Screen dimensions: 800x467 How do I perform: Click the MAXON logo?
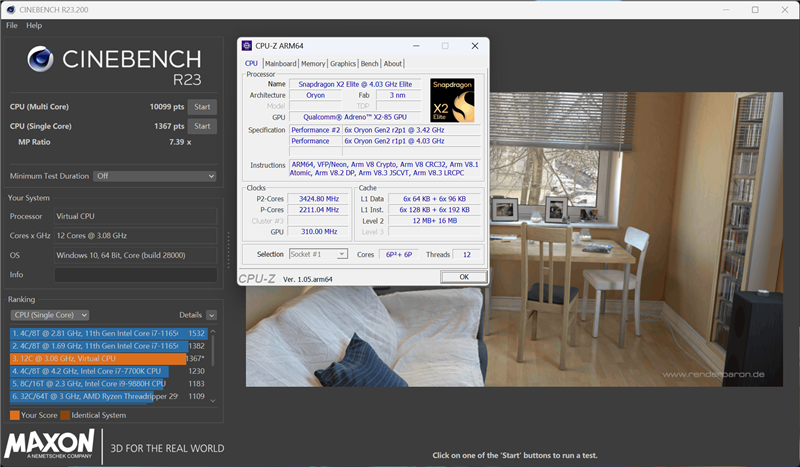tap(49, 444)
